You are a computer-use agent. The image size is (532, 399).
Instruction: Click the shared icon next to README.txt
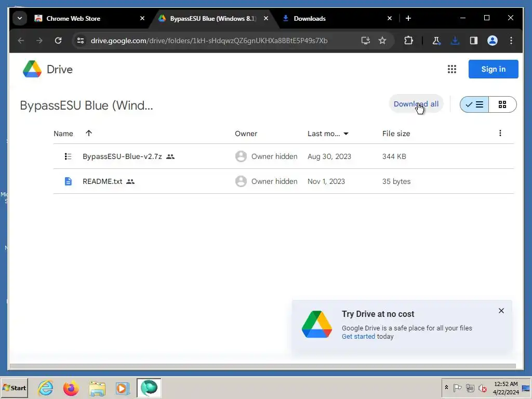click(x=130, y=181)
